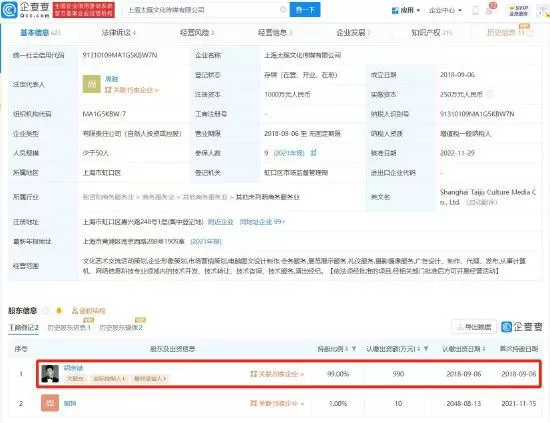Open the SVIP membership icon
This screenshot has height=423, width=550.
(x=519, y=10)
